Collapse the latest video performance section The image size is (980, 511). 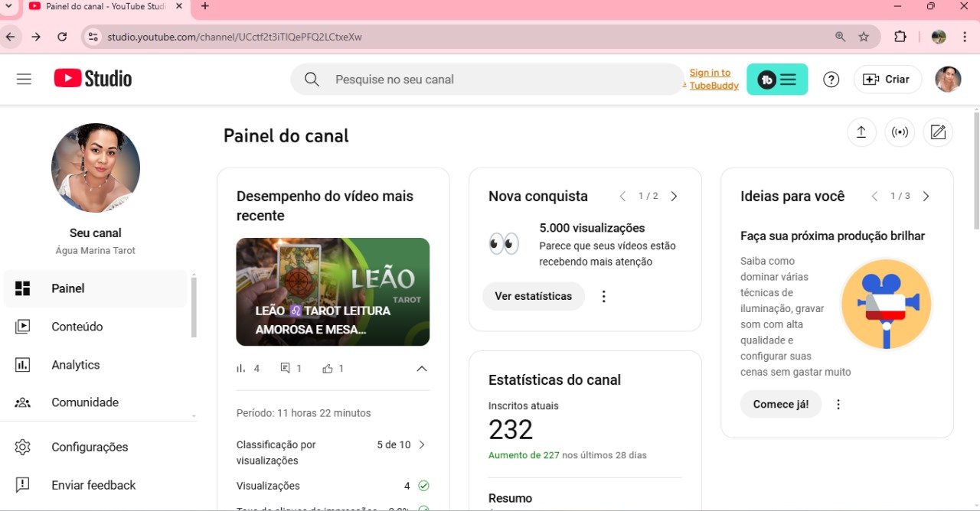[x=421, y=368]
